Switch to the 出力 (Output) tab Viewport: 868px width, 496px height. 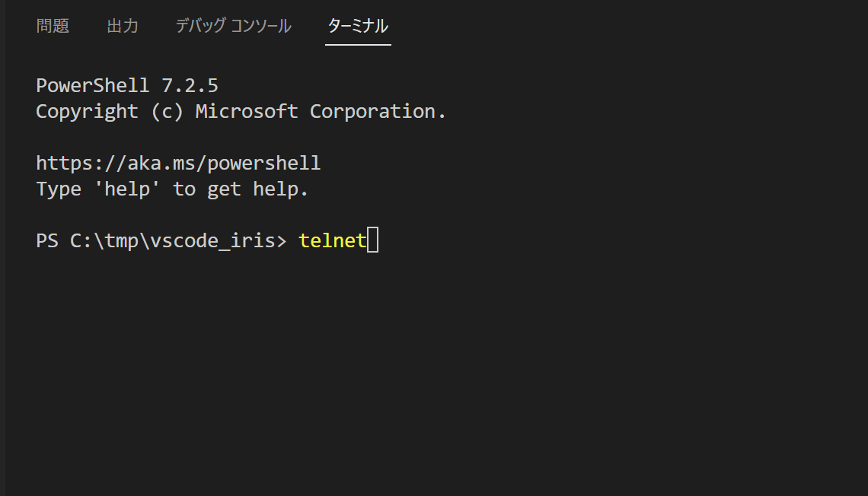point(123,26)
